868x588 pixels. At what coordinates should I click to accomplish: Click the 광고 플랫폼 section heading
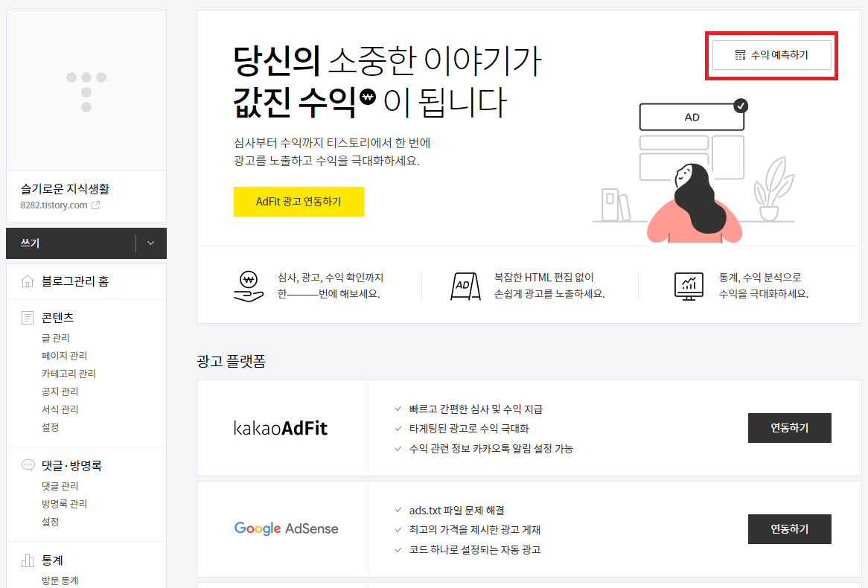tap(232, 361)
